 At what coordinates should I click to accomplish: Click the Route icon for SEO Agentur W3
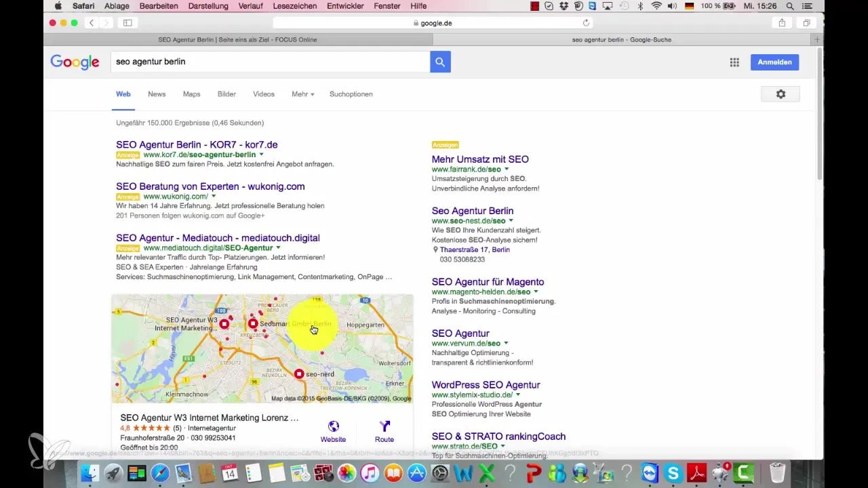[384, 426]
